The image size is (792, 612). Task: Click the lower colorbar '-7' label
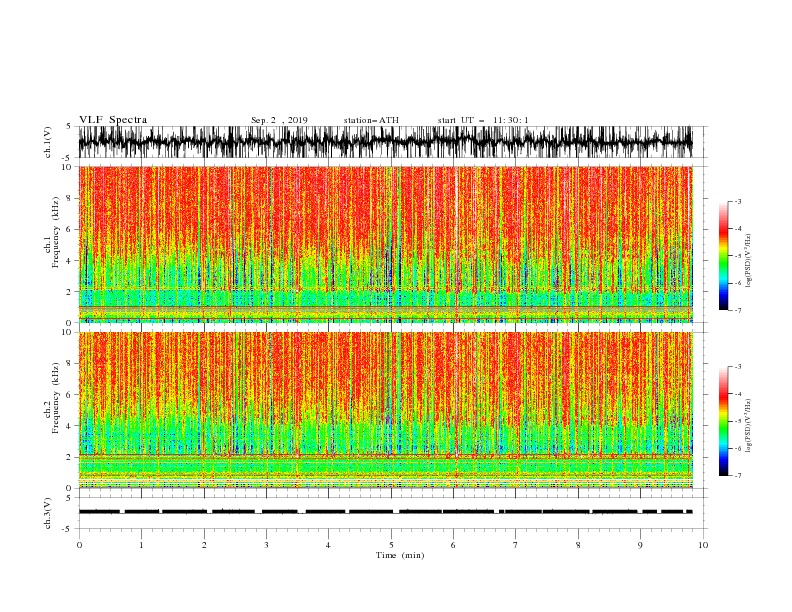(737, 475)
